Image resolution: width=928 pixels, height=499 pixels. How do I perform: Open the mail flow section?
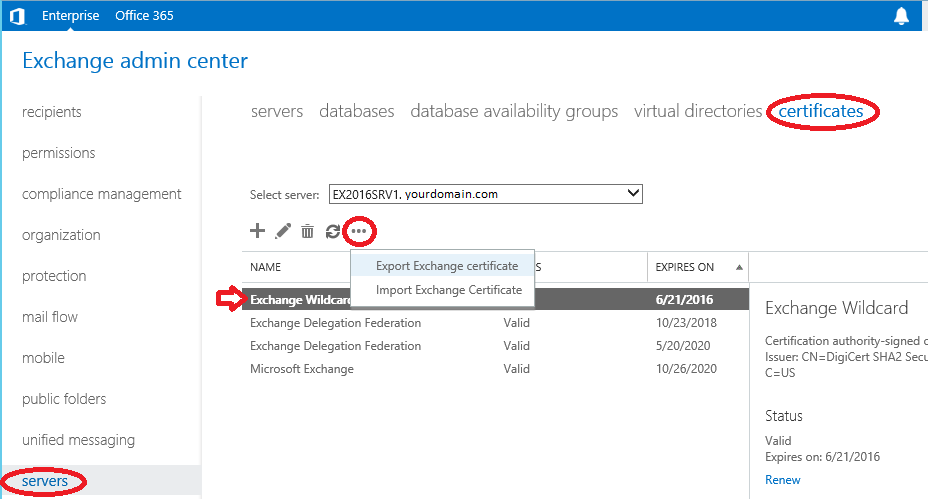[x=50, y=317]
